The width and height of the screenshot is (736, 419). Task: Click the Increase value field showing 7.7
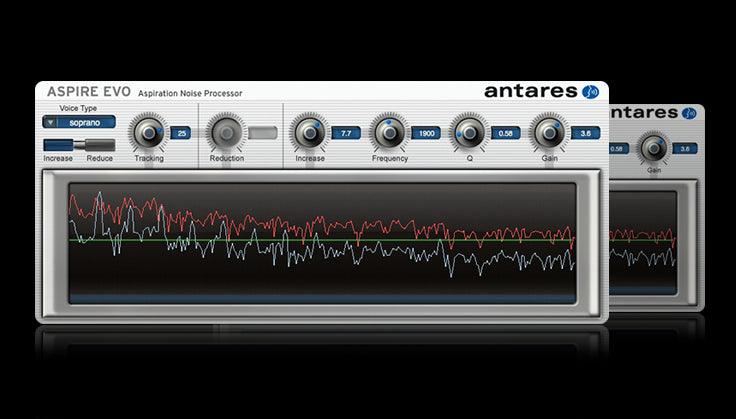click(346, 133)
